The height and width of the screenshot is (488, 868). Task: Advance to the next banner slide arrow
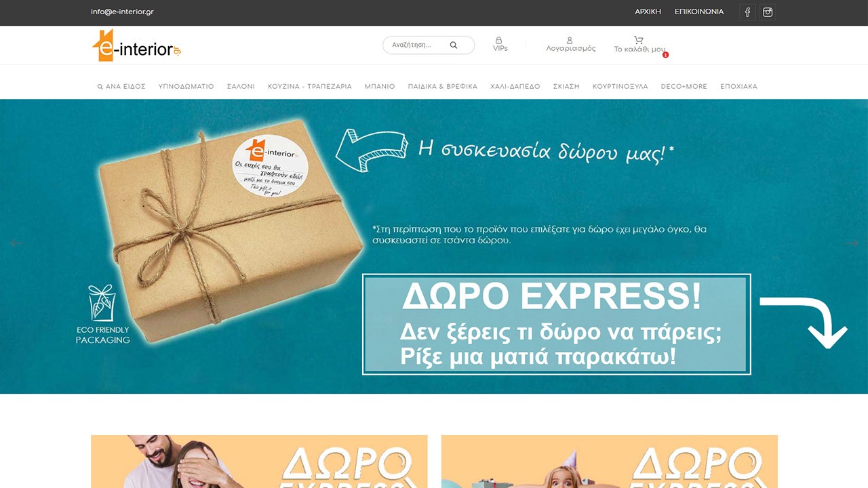click(852, 243)
